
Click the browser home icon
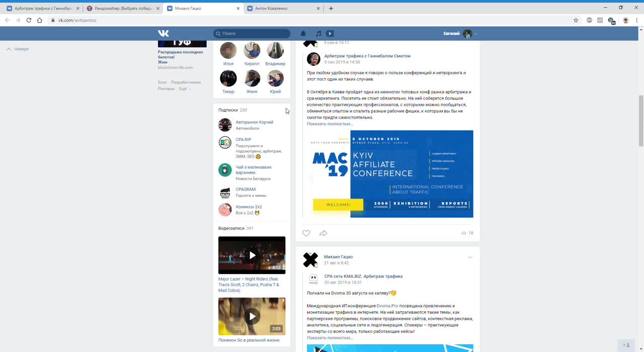coord(40,20)
